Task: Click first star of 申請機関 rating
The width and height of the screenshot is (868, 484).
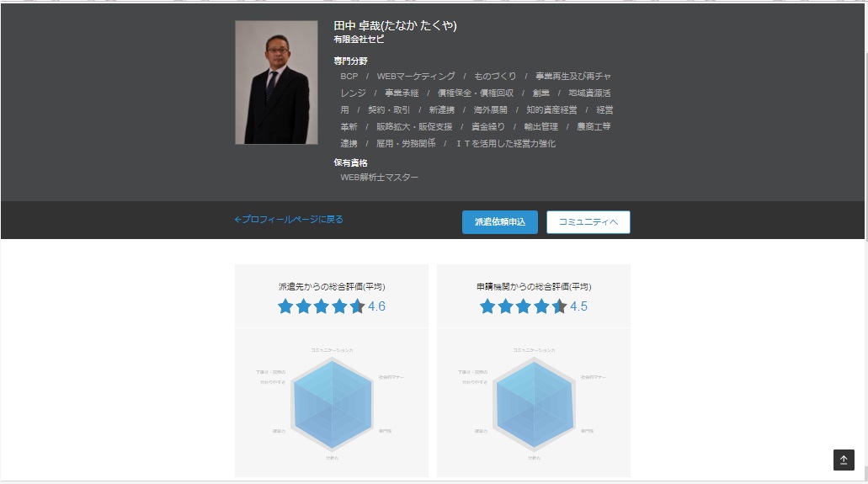Action: pyautogui.click(x=487, y=306)
